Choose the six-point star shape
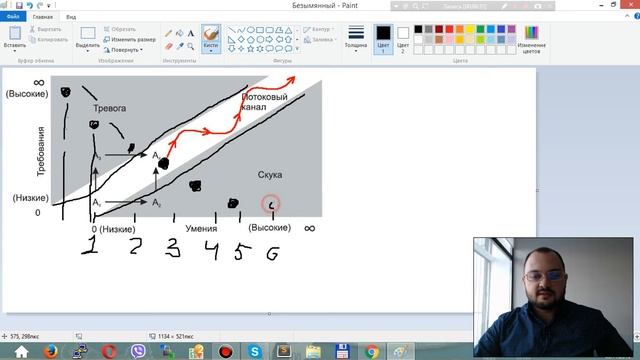Image resolution: width=640 pixels, height=360 pixels. tap(260, 49)
